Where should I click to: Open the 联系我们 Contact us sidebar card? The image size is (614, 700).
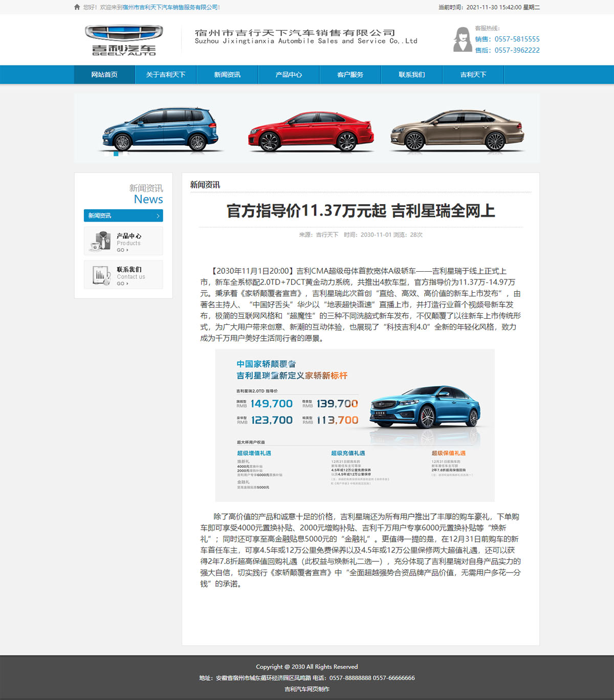tap(123, 275)
